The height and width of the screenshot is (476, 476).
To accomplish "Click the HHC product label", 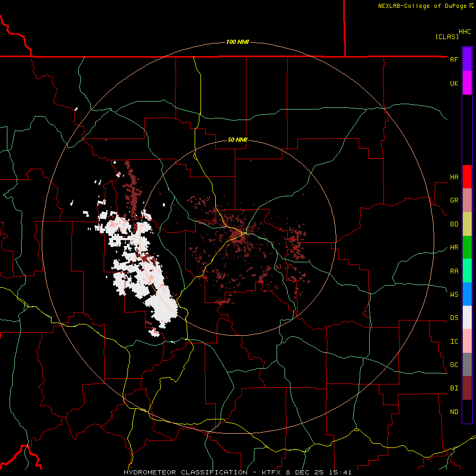I will [465, 32].
